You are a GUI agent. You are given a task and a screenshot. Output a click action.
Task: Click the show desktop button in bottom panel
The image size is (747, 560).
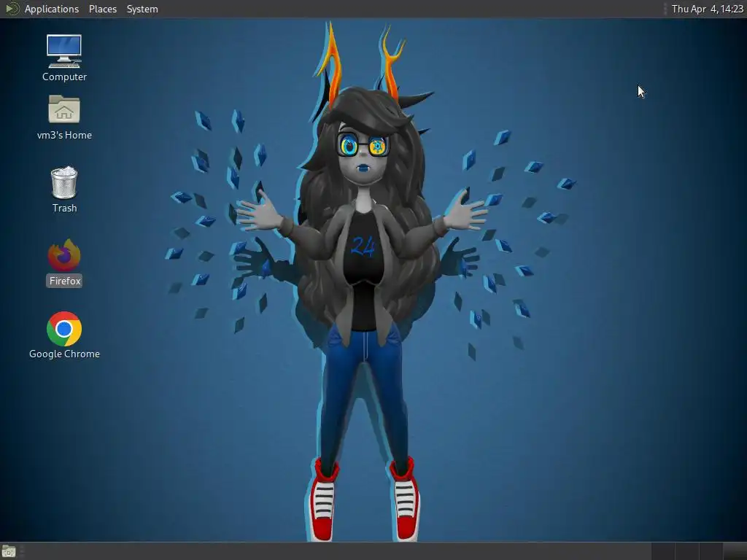9,551
